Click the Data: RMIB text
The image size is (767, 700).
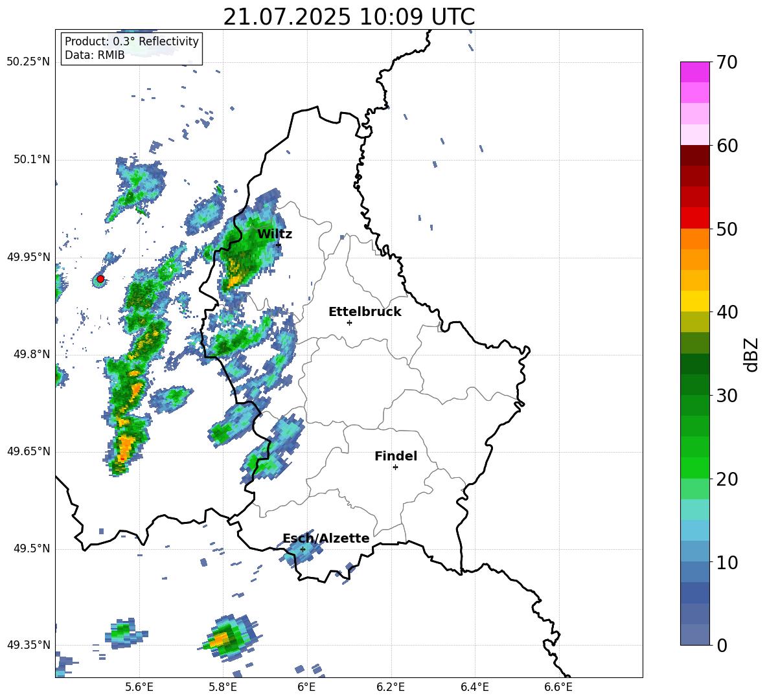95,55
